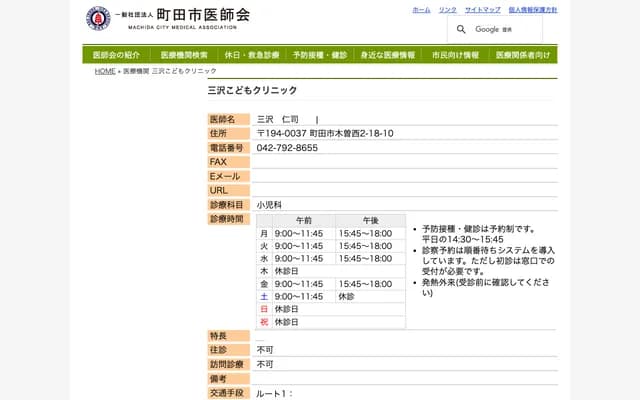This screenshot has width=640, height=400.
Task: Click the phone number 042-792-8655
Action: point(287,148)
